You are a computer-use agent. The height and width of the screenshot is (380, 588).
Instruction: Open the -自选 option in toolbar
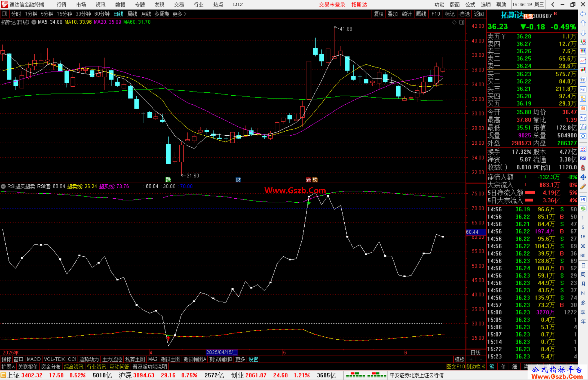click(x=464, y=14)
